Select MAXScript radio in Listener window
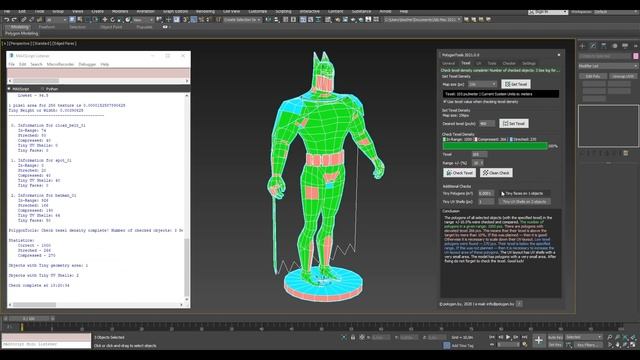The image size is (640, 360). pyautogui.click(x=9, y=89)
